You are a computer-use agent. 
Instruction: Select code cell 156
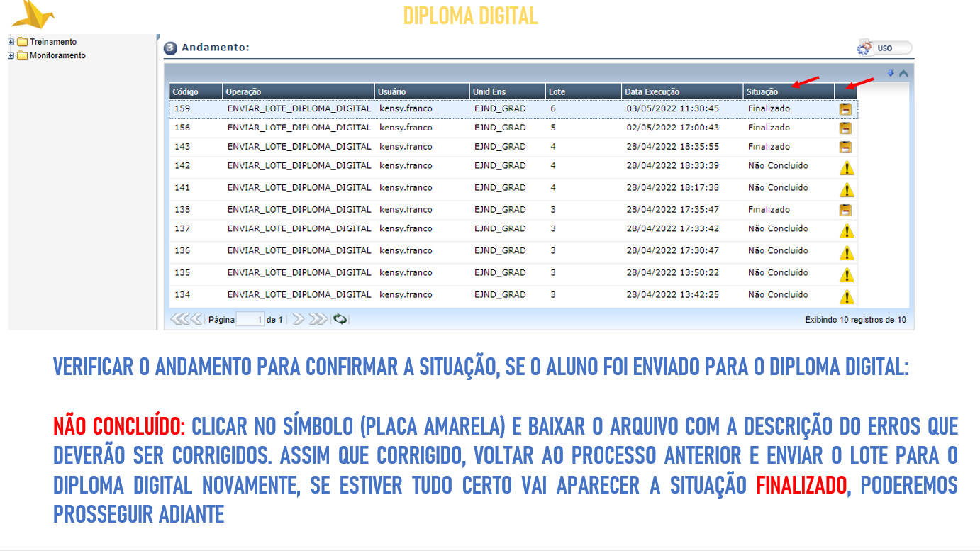182,128
